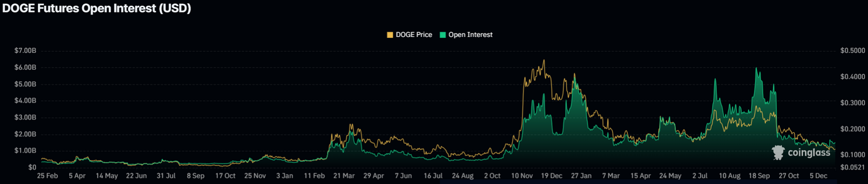Click the $4.00B left axis label

coord(25,101)
